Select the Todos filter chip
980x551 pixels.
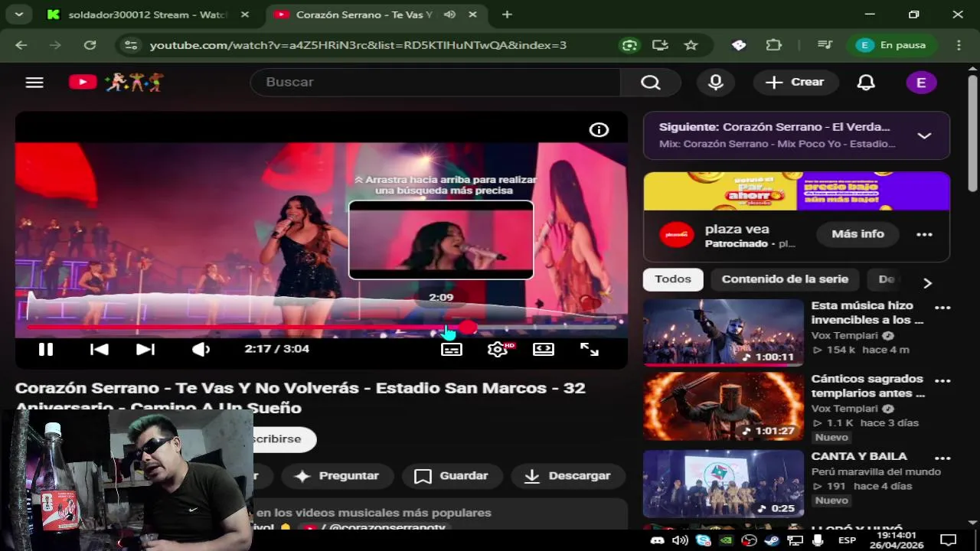point(673,279)
